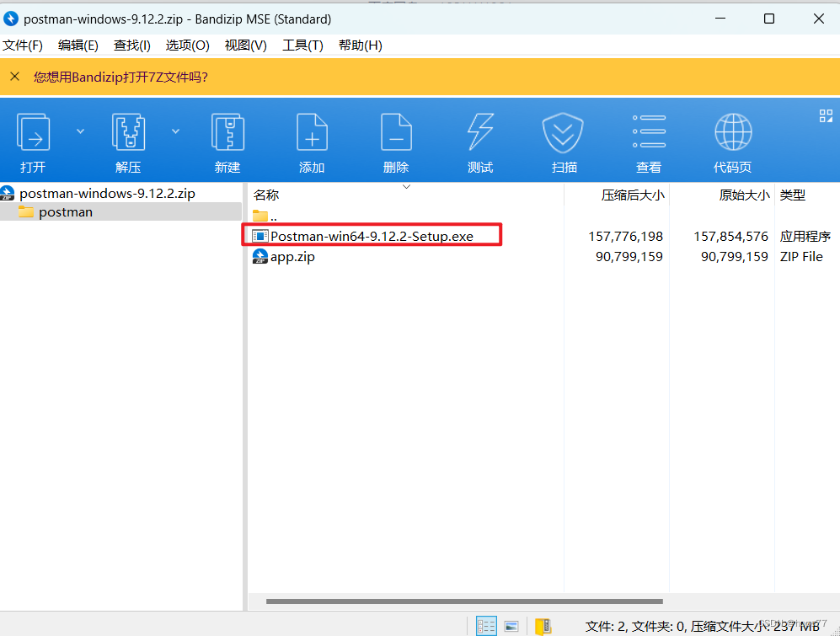Click the Delete (删除) toolbar icon

tap(396, 132)
